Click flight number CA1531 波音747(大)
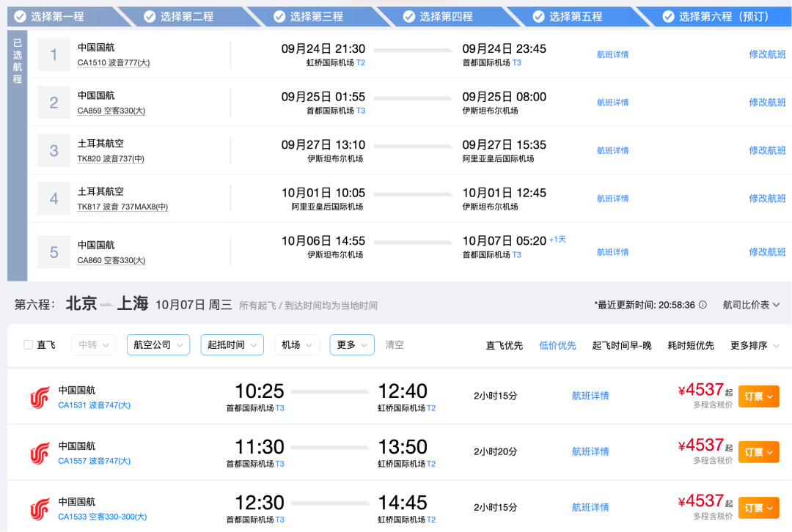The width and height of the screenshot is (792, 532). click(x=95, y=405)
